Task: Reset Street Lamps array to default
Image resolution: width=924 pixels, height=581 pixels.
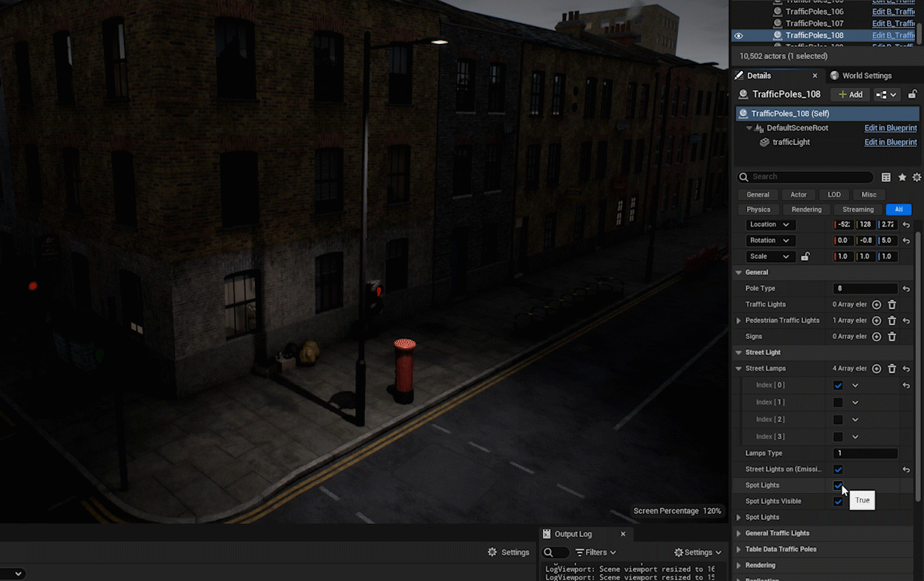Action: point(906,368)
